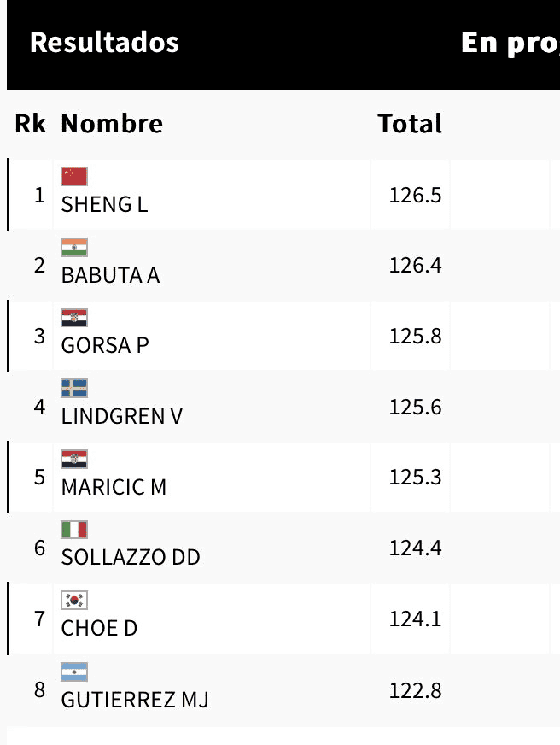The height and width of the screenshot is (745, 560).
Task: Switch to the Resultados tab
Action: (x=104, y=43)
